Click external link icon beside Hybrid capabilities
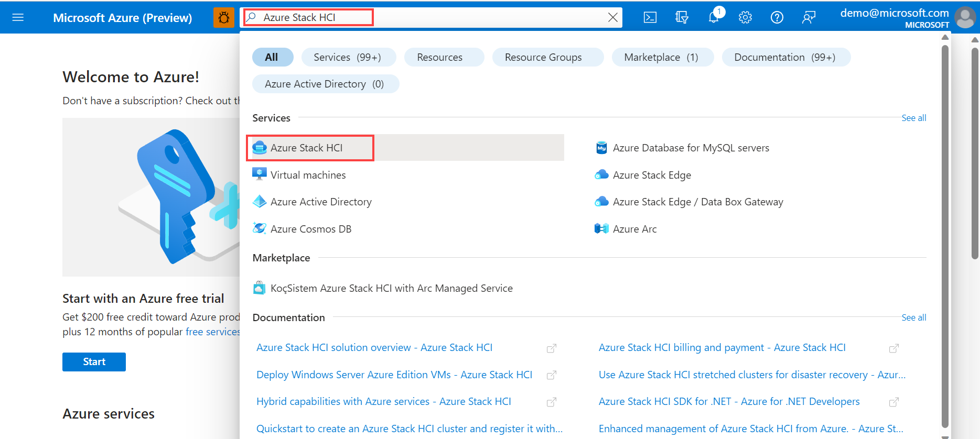Image resolution: width=980 pixels, height=439 pixels. click(552, 402)
